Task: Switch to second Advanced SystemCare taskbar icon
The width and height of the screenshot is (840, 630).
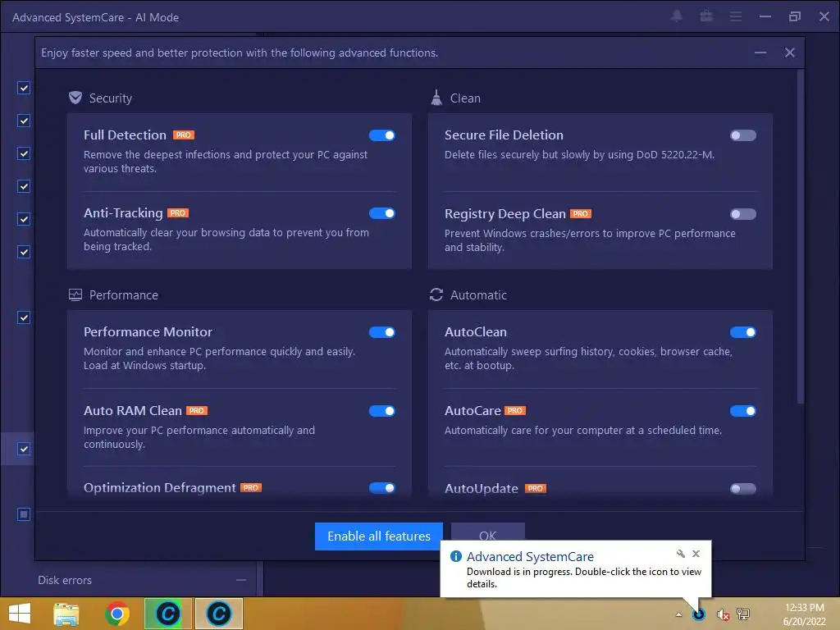Action: (218, 614)
